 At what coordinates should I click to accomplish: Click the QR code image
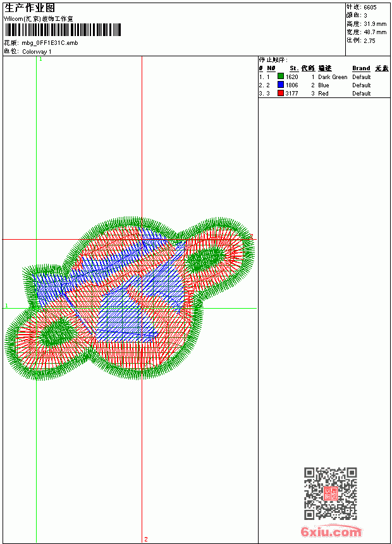point(331,493)
